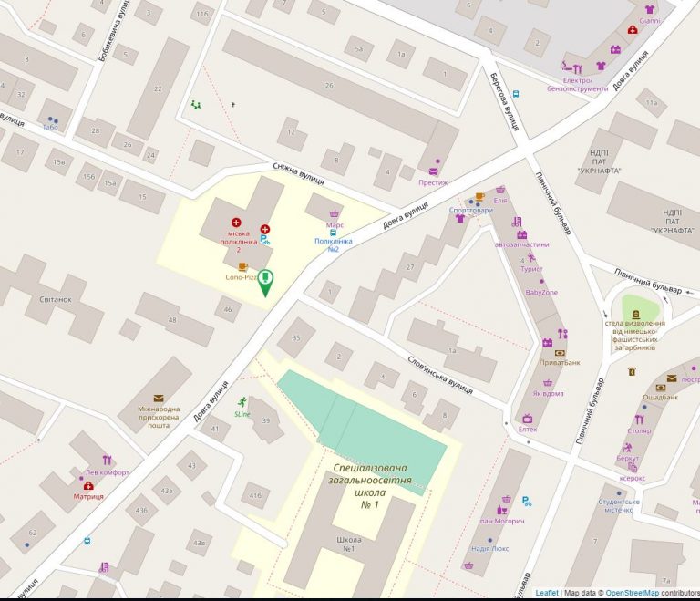Select the Матриця pharmacy icon
700x601 pixels.
point(87,486)
